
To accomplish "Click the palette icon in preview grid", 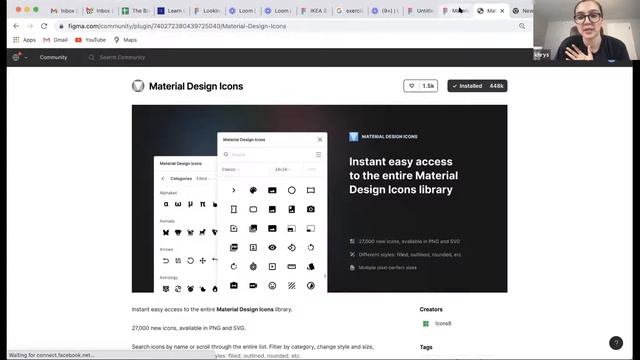I will pyautogui.click(x=253, y=190).
